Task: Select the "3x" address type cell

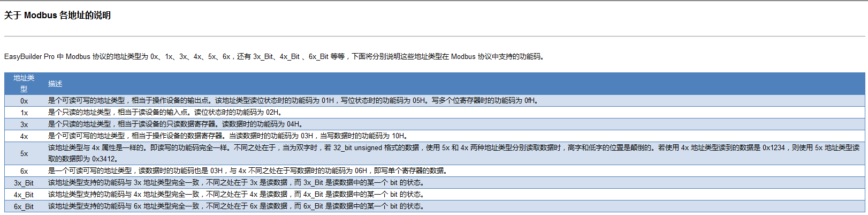Action: [24, 124]
